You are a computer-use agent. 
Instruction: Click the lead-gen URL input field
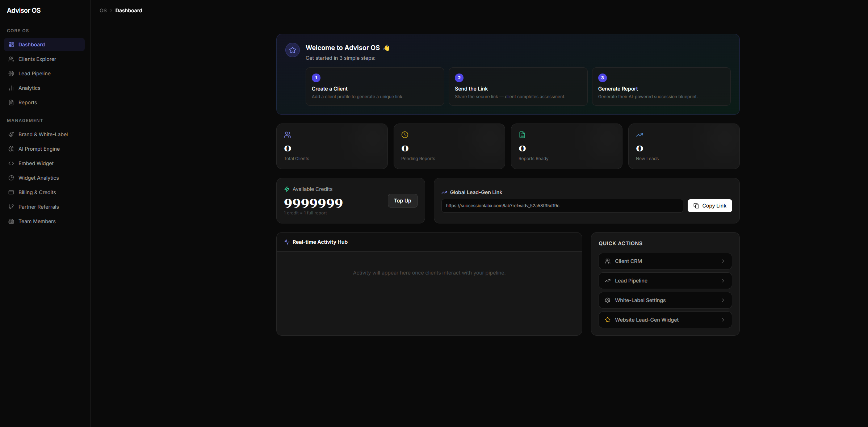[562, 206]
